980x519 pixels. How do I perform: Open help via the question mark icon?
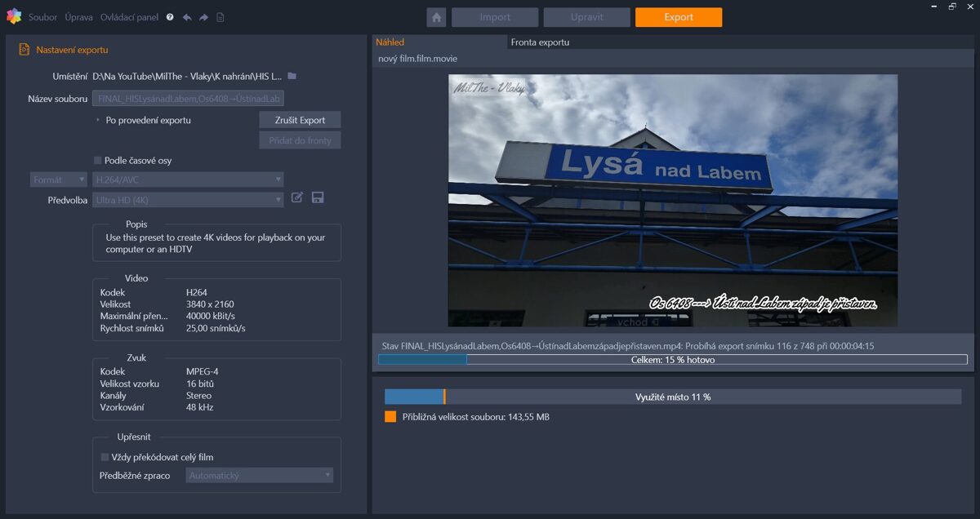[170, 17]
